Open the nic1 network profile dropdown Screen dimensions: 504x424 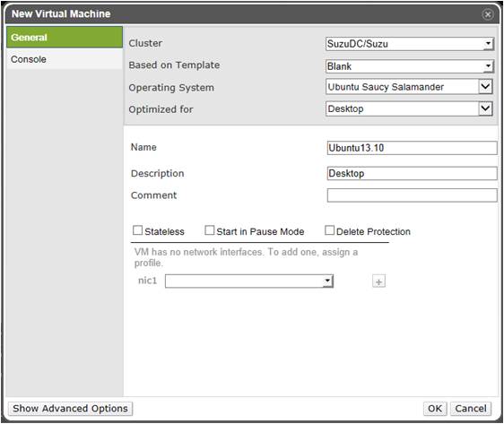[249, 281]
